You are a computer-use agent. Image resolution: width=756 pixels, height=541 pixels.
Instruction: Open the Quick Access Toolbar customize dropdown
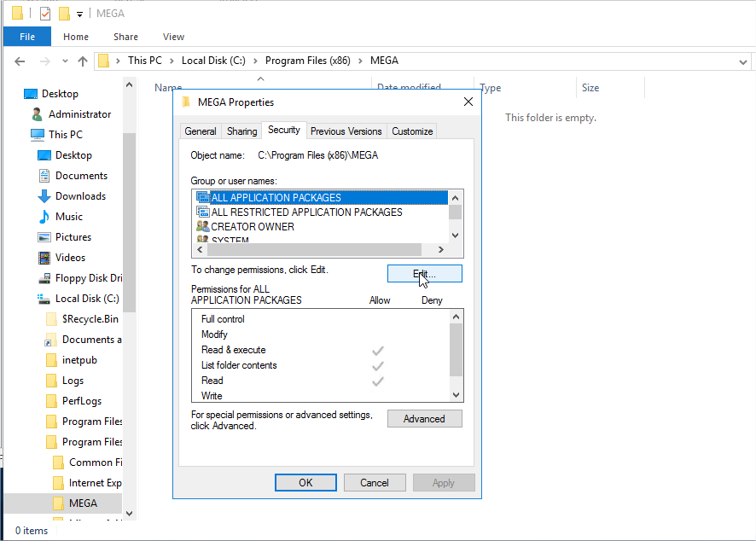(x=79, y=15)
